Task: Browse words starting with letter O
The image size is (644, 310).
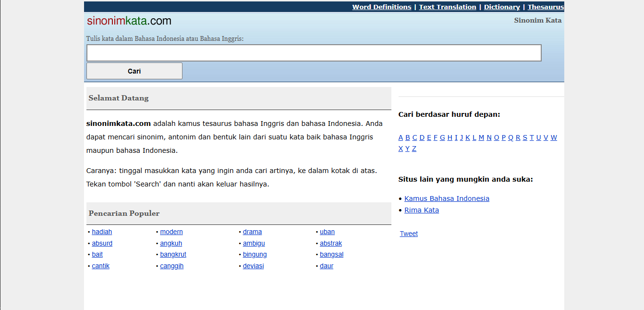Action: 497,137
